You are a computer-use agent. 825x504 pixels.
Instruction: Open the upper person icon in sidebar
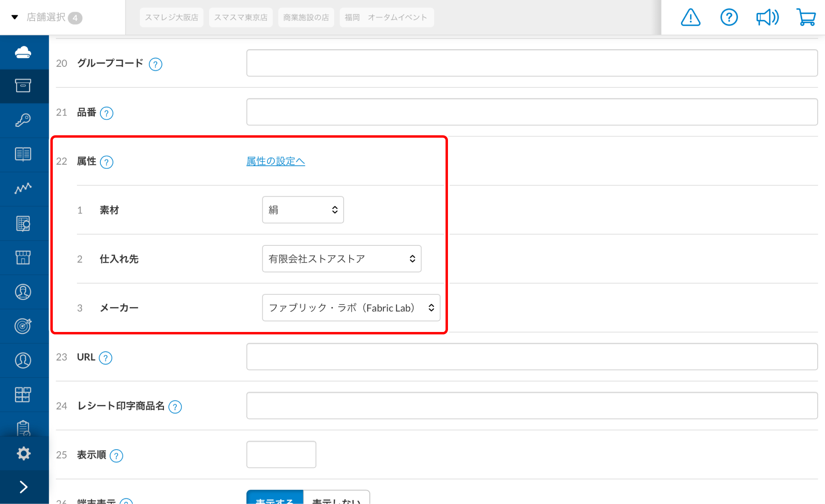pyautogui.click(x=23, y=292)
